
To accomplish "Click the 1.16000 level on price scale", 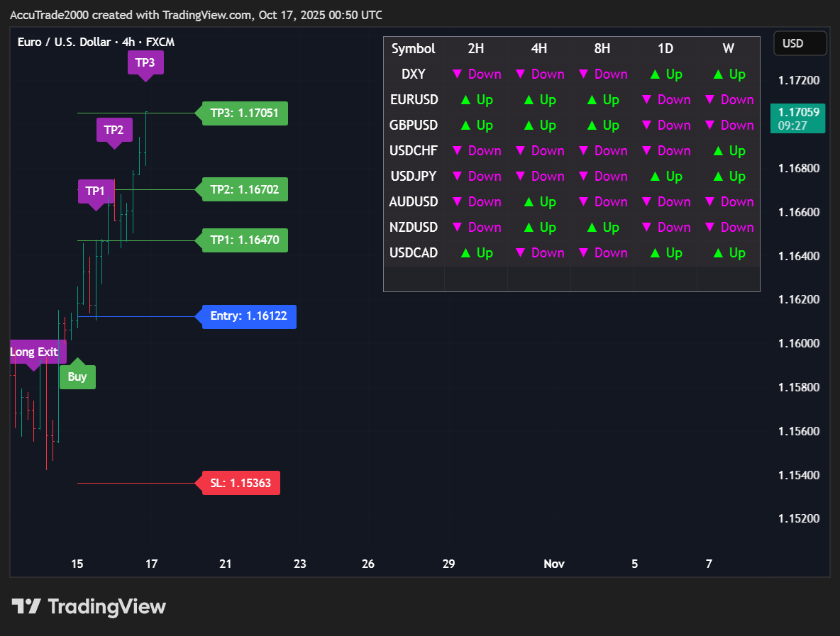I will click(x=799, y=344).
